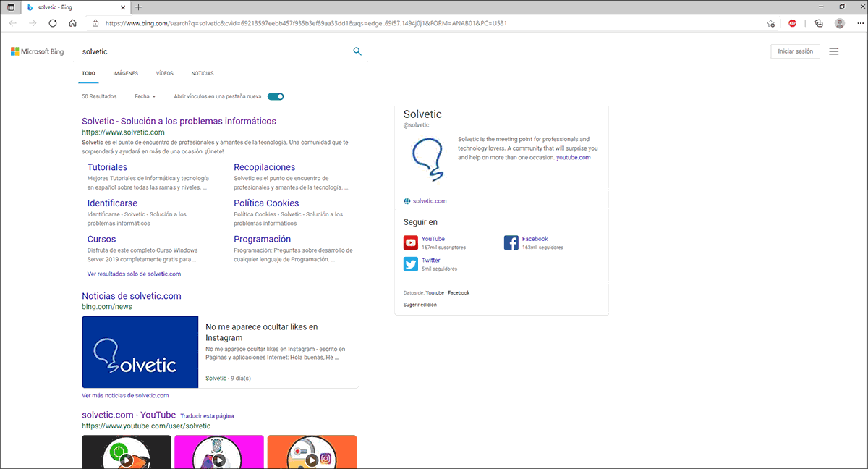Screen dimensions: 868x469
Task: Click the Microsoft Bing logo
Action: point(37,51)
